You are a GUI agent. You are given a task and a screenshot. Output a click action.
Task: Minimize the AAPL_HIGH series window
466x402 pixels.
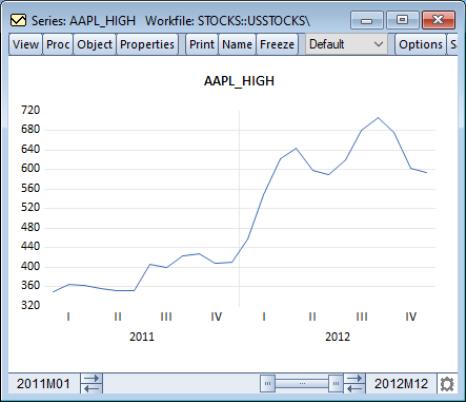(367, 20)
